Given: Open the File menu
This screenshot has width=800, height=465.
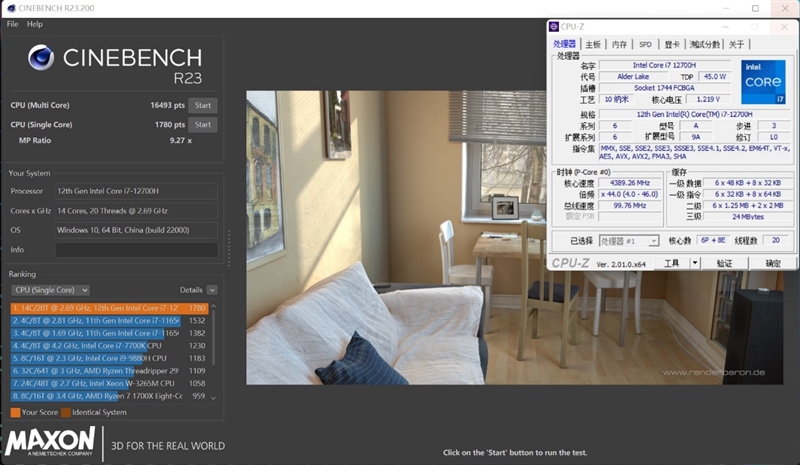Looking at the screenshot, I should pos(13,24).
